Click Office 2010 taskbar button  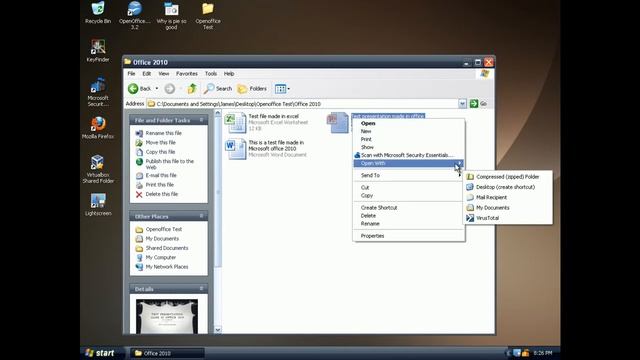167,353
